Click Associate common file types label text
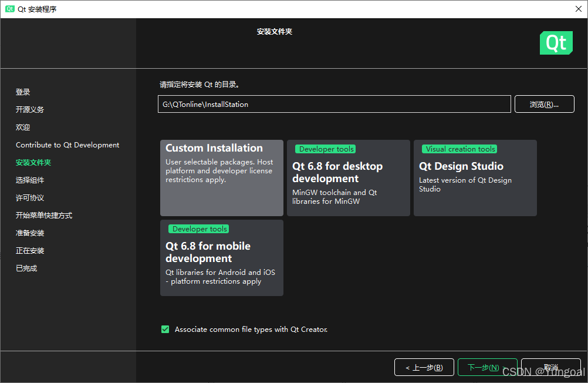588x383 pixels. point(251,330)
